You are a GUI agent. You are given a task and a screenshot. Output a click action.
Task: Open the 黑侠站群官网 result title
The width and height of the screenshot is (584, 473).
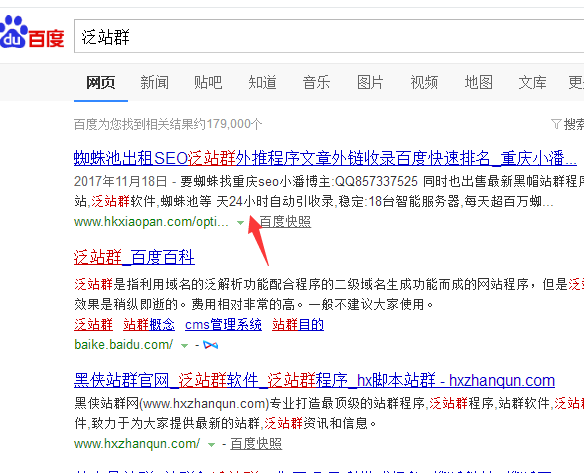click(314, 381)
